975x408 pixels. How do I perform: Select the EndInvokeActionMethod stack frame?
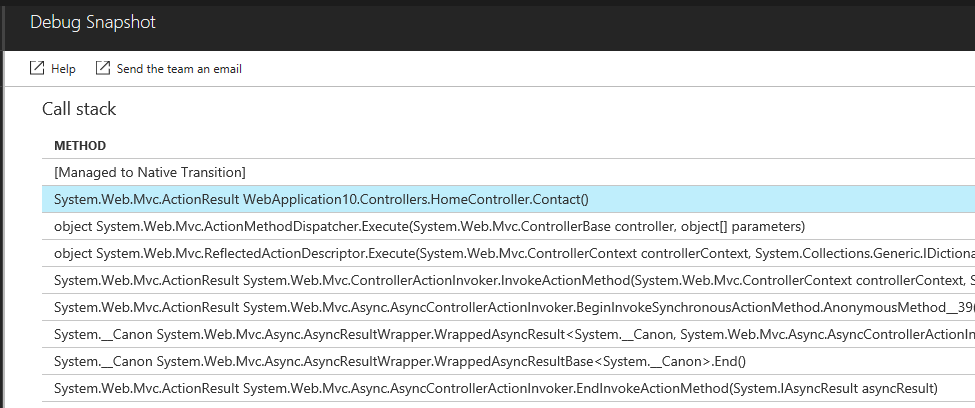click(x=509, y=389)
